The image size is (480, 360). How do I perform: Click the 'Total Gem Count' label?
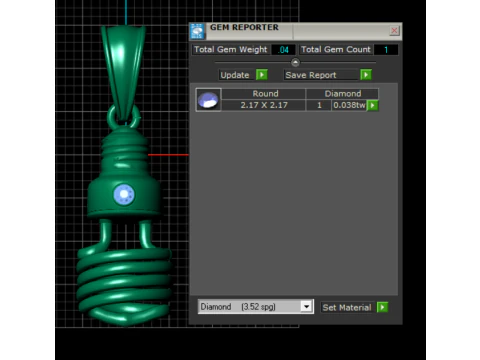point(336,50)
